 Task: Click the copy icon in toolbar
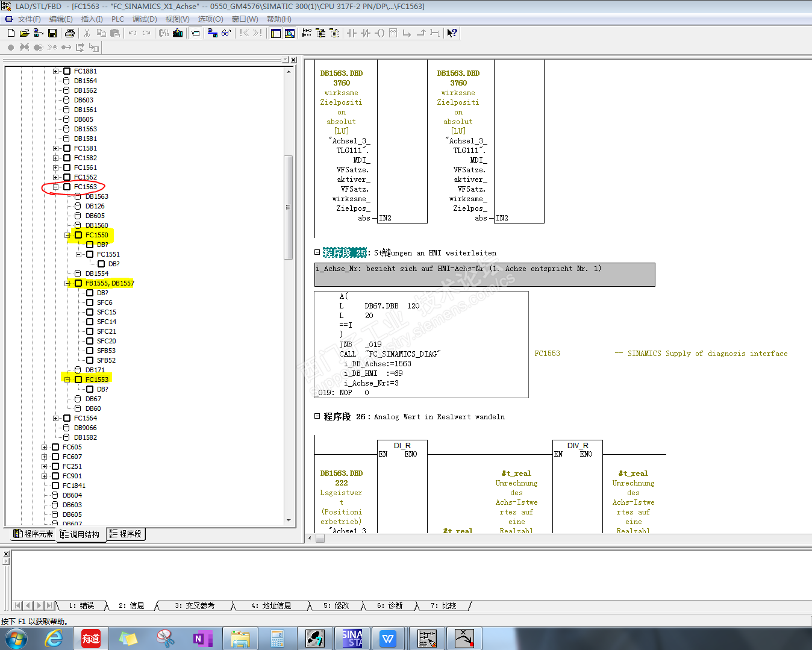coord(101,33)
